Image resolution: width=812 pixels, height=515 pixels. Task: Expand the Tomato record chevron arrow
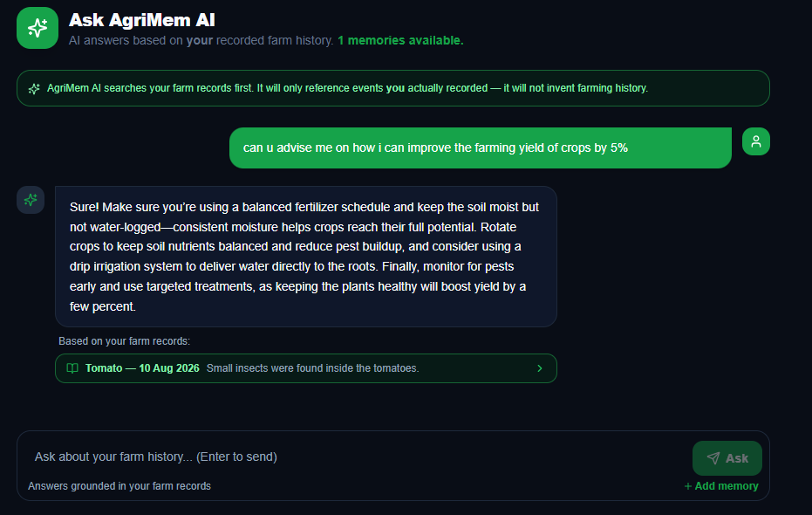tap(540, 368)
